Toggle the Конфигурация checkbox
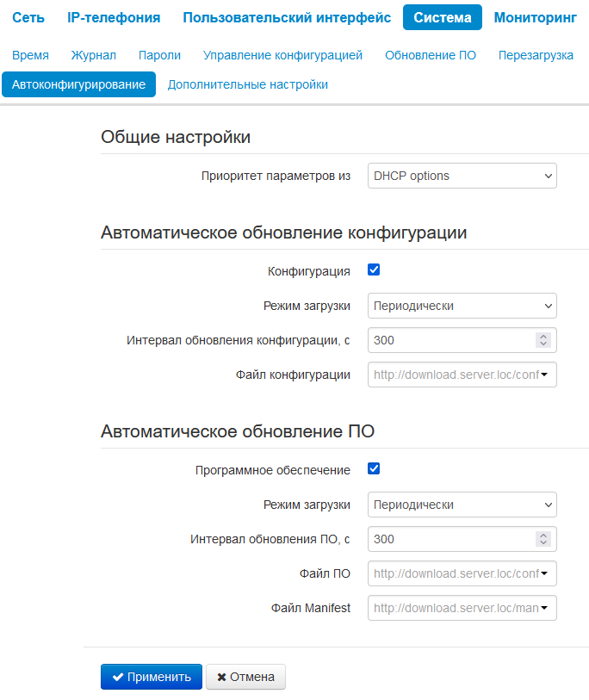This screenshot has height=700, width=589. [x=374, y=269]
